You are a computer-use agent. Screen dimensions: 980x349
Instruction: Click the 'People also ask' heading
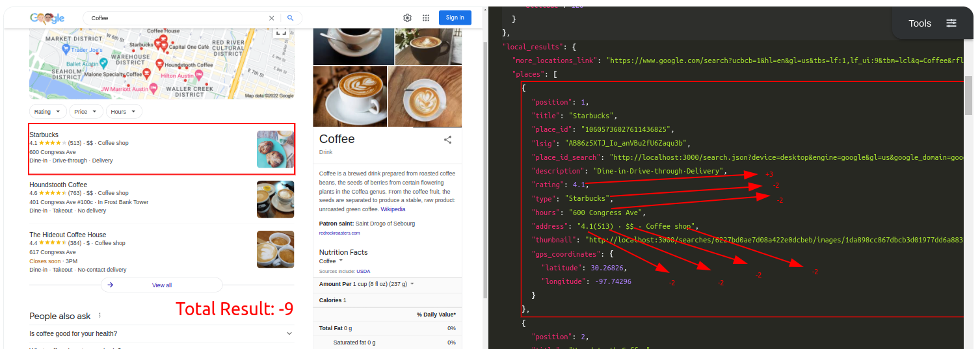[60, 316]
